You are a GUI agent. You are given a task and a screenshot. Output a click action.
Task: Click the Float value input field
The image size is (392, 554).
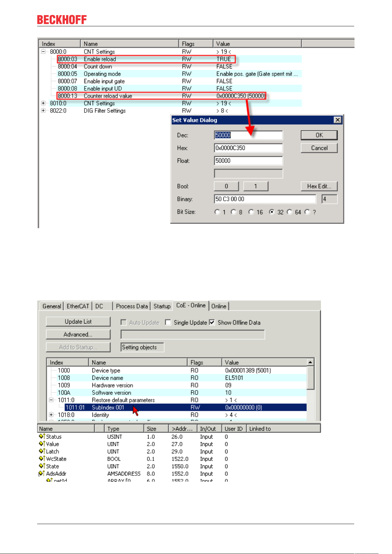[x=248, y=161]
